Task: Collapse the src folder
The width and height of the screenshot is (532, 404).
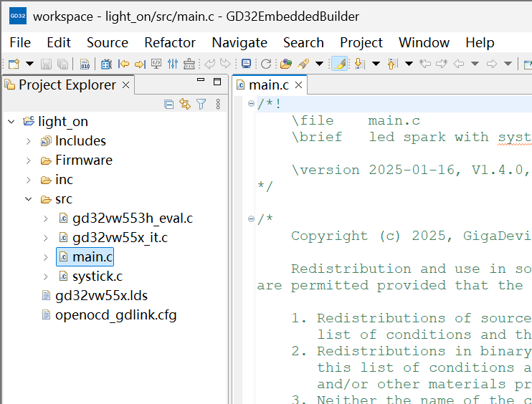Action: click(29, 199)
